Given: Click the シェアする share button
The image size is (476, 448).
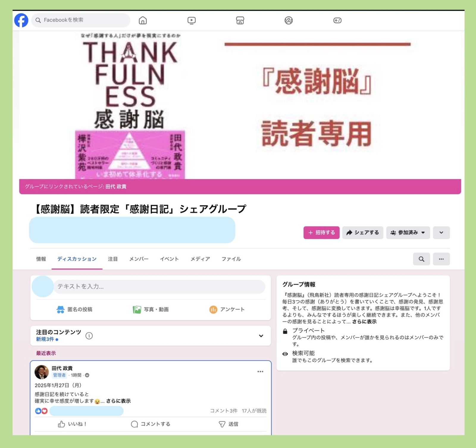Looking at the screenshot, I should click(363, 232).
